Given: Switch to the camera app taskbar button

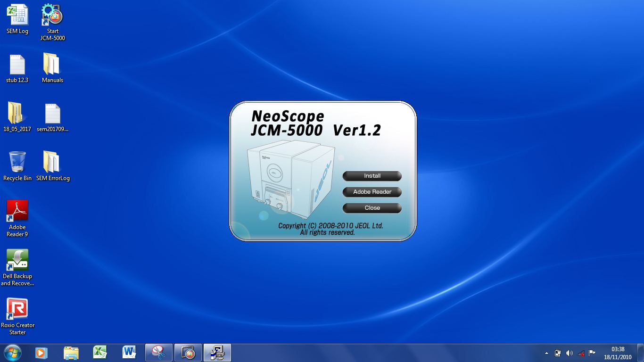Looking at the screenshot, I should pos(188,353).
